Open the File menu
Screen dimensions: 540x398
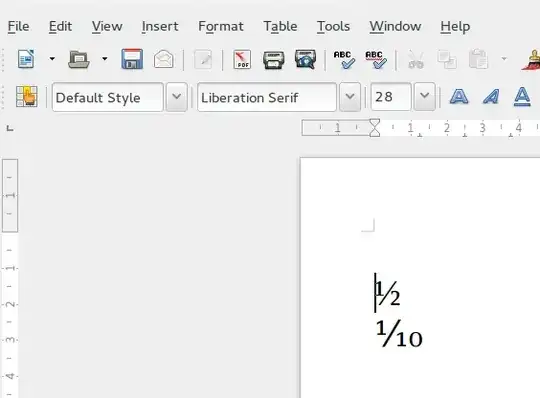click(x=18, y=26)
